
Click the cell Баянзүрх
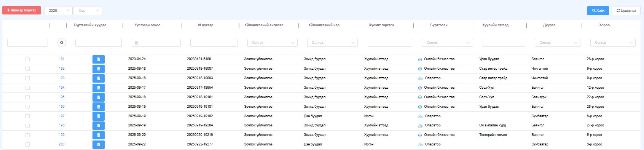539,97
